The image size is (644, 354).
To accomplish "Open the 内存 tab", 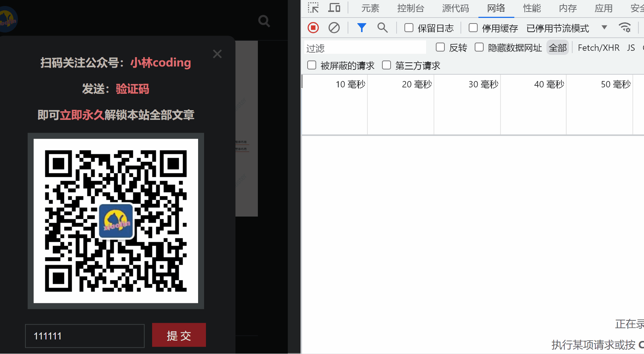I will [x=568, y=8].
